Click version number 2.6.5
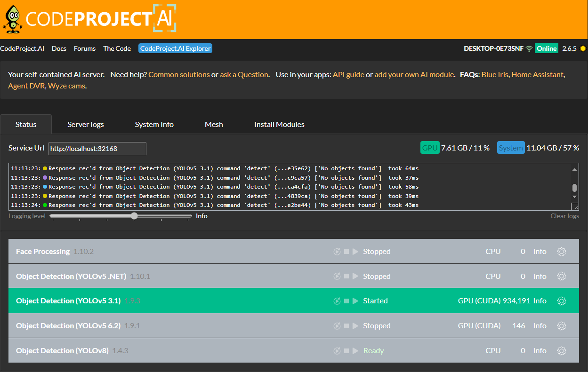588x372 pixels. pos(569,48)
